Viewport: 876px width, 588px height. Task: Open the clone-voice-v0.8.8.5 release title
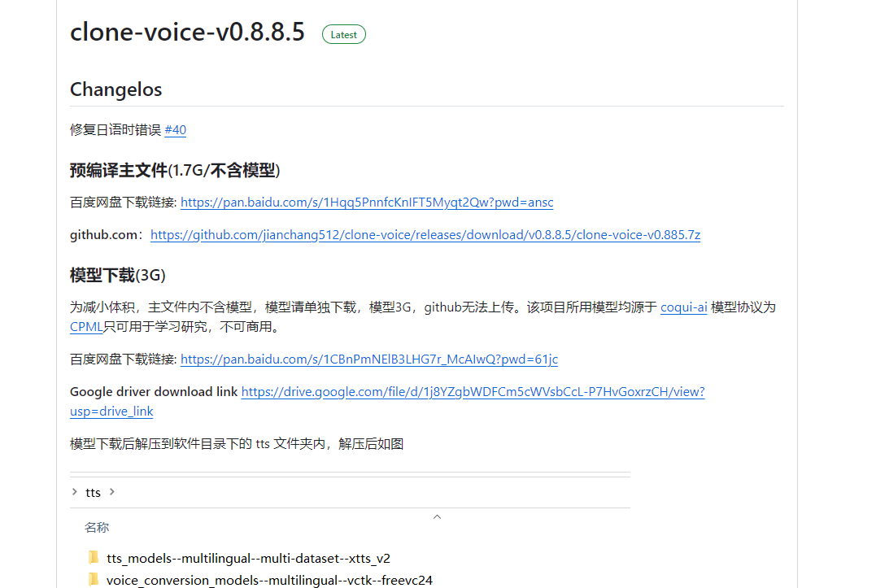[x=187, y=32]
